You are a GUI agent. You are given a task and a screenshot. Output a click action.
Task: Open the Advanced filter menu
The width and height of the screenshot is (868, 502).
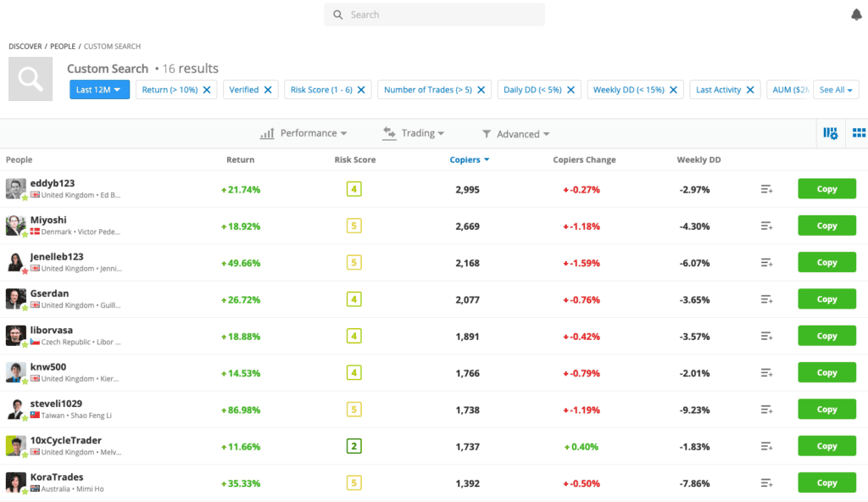[x=515, y=134]
